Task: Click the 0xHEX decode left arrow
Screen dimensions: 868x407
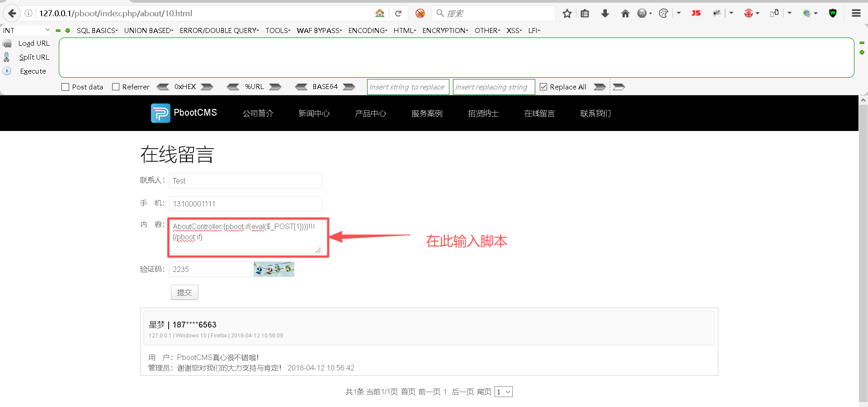Action: 163,87
